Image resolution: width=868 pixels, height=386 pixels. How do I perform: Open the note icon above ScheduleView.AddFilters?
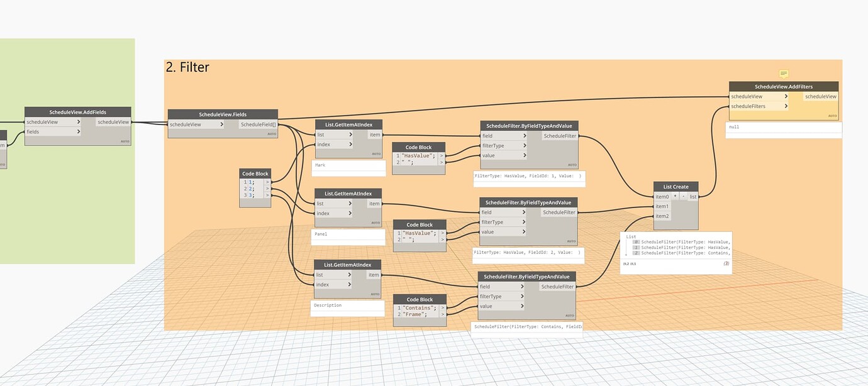click(x=783, y=74)
